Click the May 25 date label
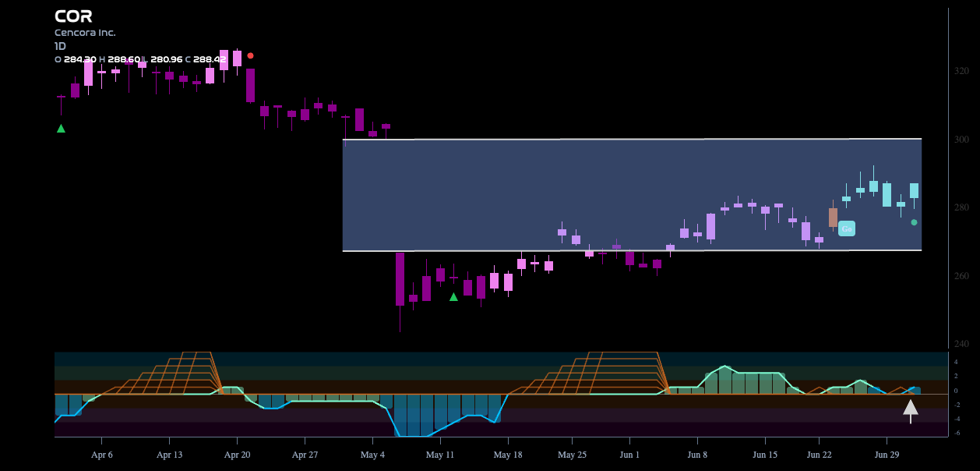Image resolution: width=980 pixels, height=471 pixels. [572, 455]
